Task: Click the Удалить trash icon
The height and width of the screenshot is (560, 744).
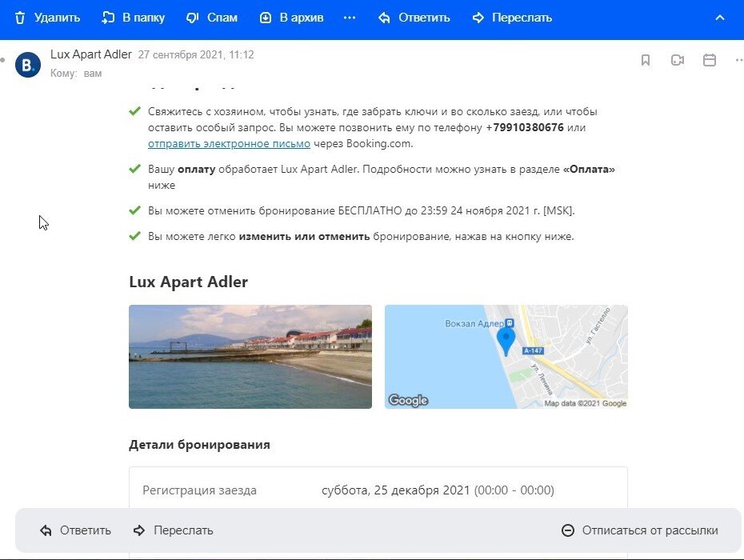Action: tap(20, 18)
